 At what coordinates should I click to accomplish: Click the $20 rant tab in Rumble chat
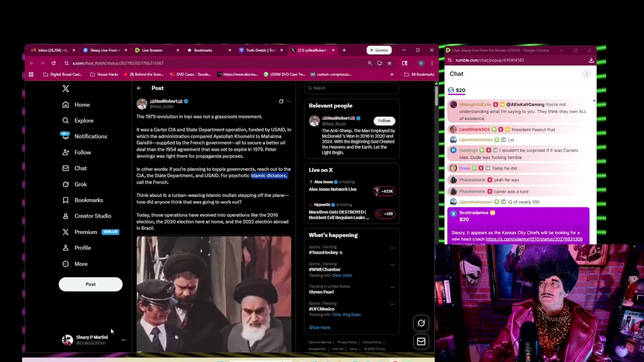457,90
